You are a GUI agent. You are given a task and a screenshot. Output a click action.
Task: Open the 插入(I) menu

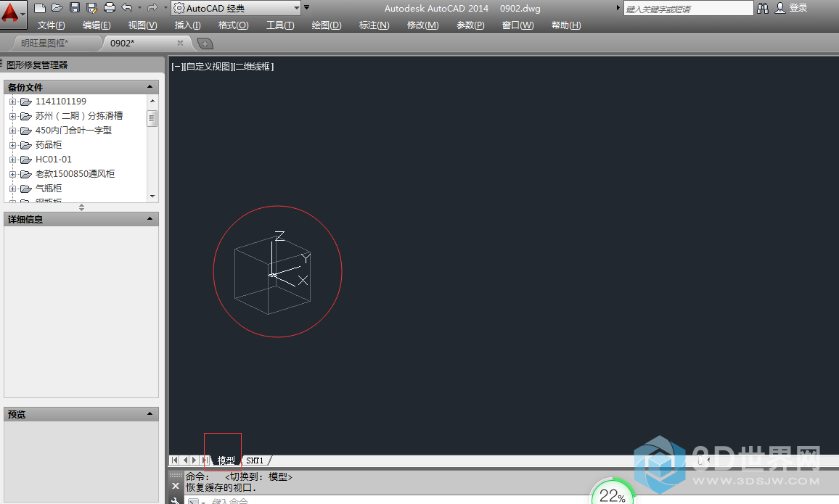point(188,25)
